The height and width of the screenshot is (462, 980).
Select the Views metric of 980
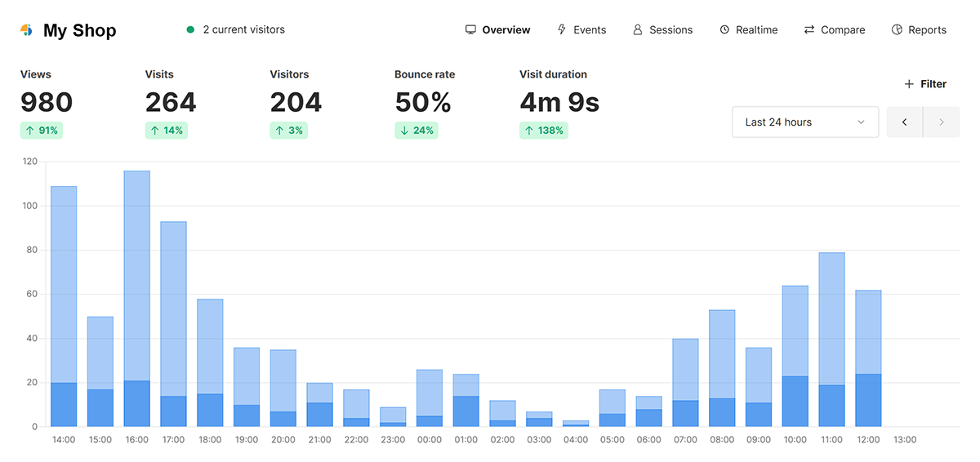[47, 102]
